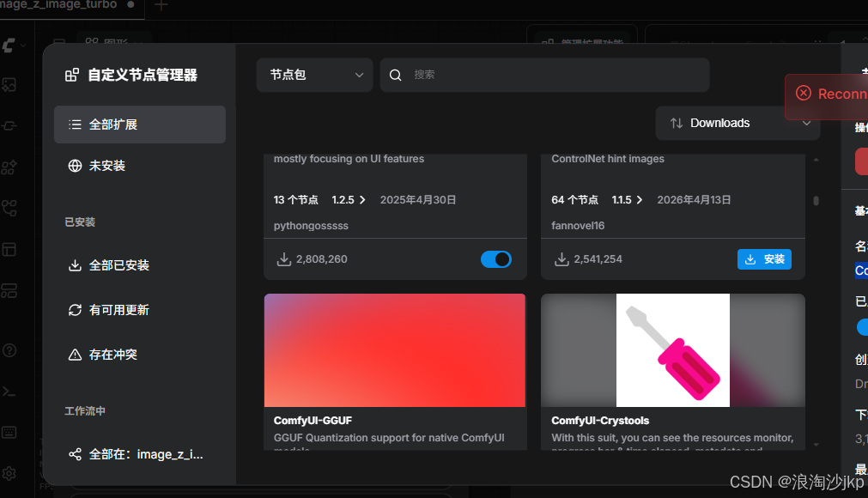The width and height of the screenshot is (868, 498).
Task: Open the 未安装 filter
Action: coord(139,166)
